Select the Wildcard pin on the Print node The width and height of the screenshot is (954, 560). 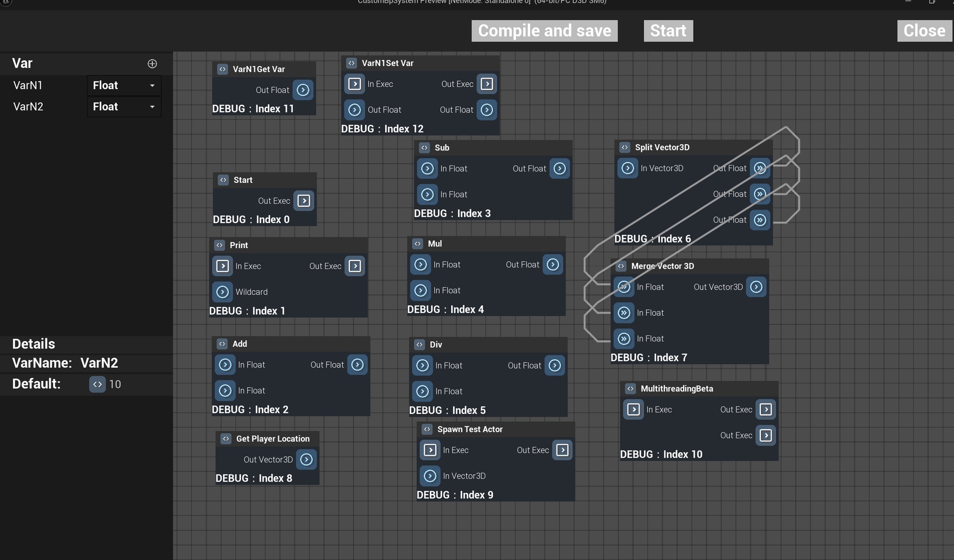point(222,292)
